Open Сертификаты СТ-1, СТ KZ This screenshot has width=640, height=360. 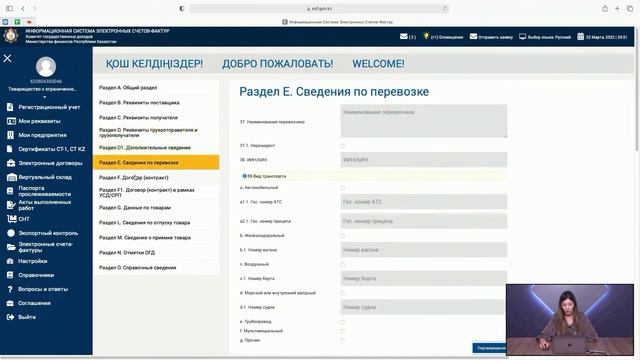coord(51,149)
